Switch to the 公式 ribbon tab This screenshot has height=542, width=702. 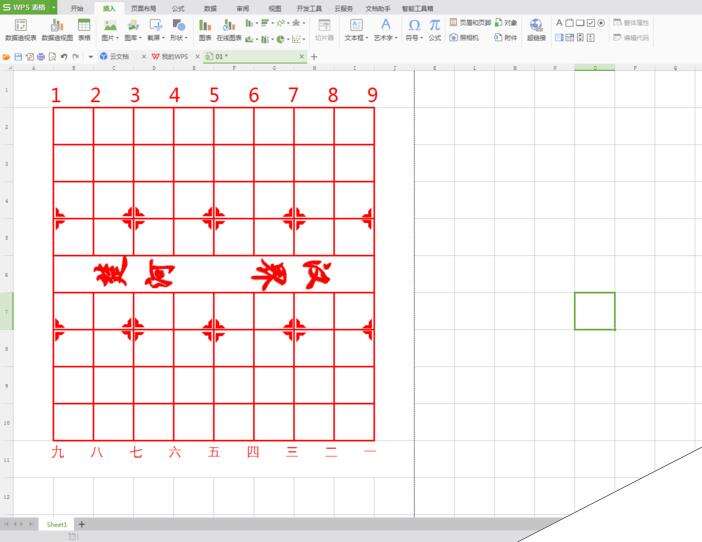(x=178, y=9)
